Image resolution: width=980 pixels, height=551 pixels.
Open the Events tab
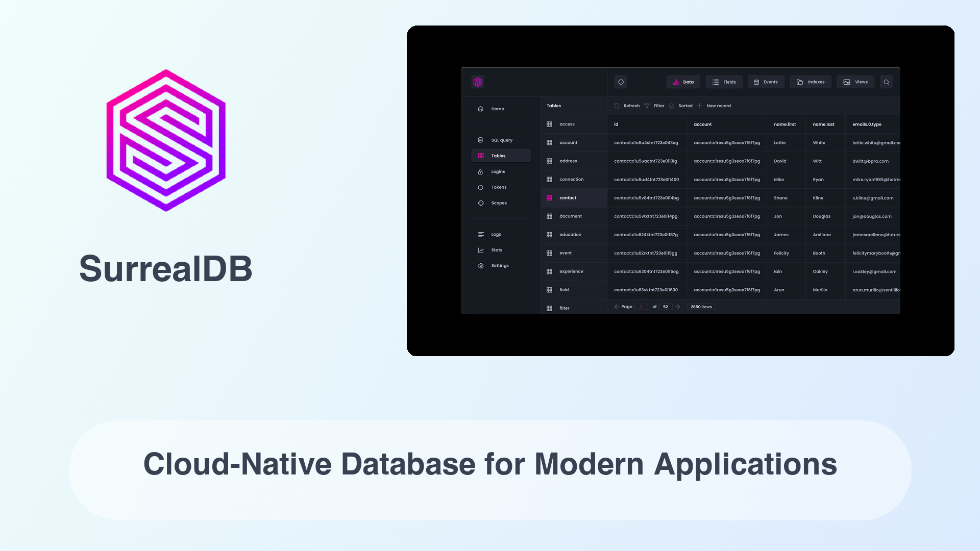tap(766, 82)
